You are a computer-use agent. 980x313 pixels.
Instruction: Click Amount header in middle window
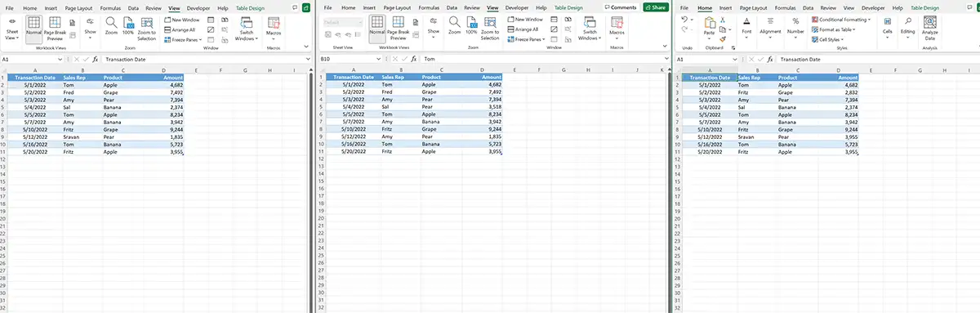tap(482, 77)
